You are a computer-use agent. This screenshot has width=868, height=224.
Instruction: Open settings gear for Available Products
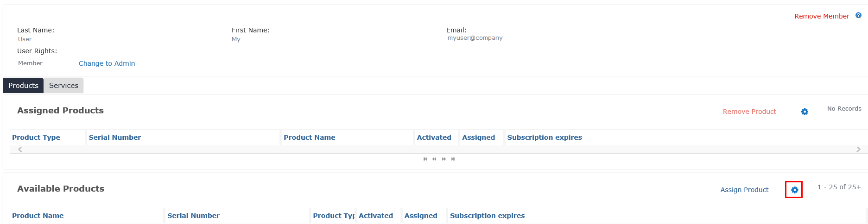coord(794,190)
